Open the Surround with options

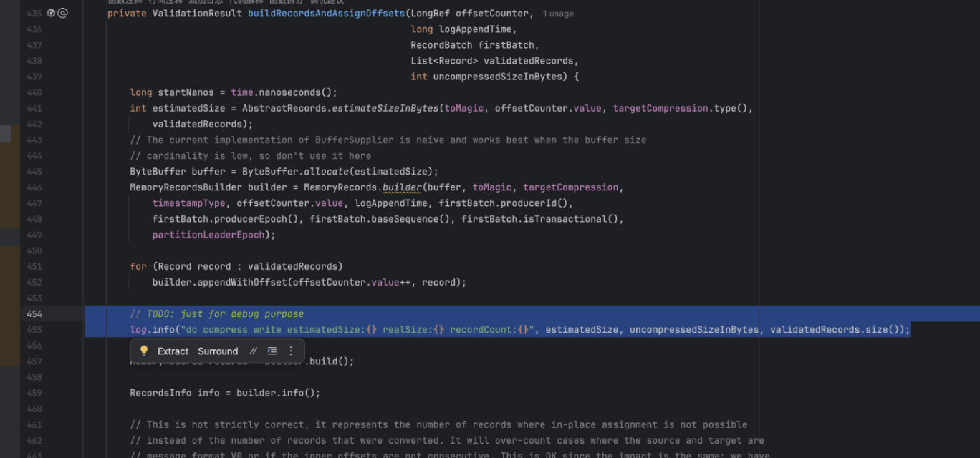pos(218,351)
